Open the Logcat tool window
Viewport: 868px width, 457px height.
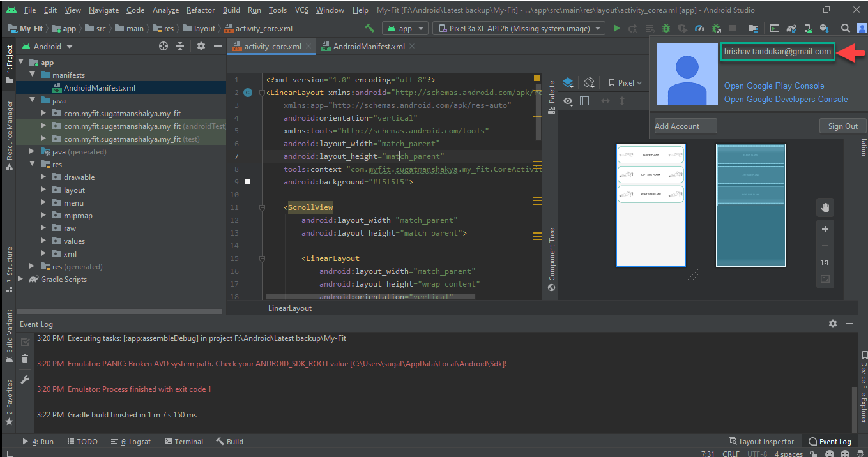coord(131,441)
